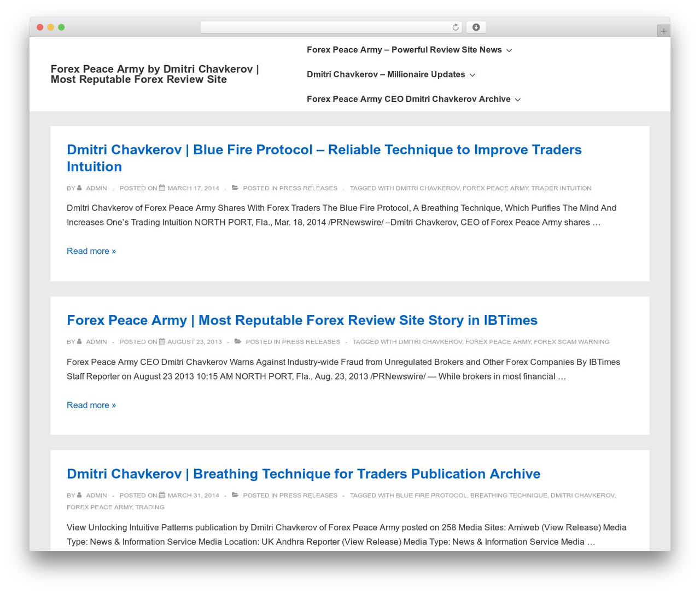Open Breathing Technique for Traders Publication Archive title
This screenshot has width=700, height=593.
click(304, 474)
